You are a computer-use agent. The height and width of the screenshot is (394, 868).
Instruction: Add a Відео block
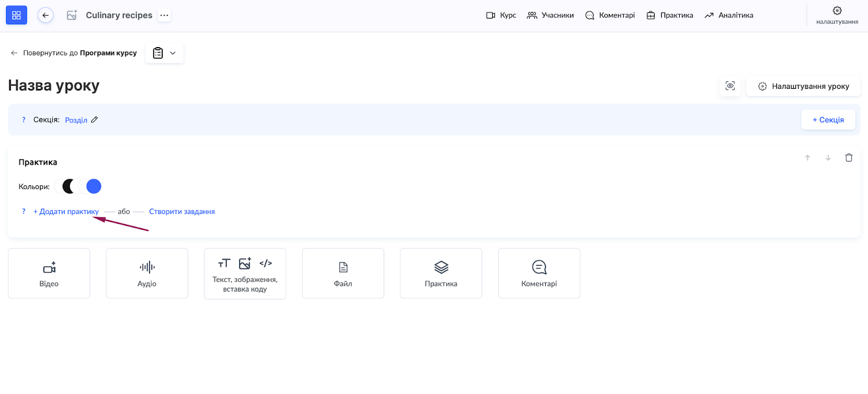(x=49, y=274)
